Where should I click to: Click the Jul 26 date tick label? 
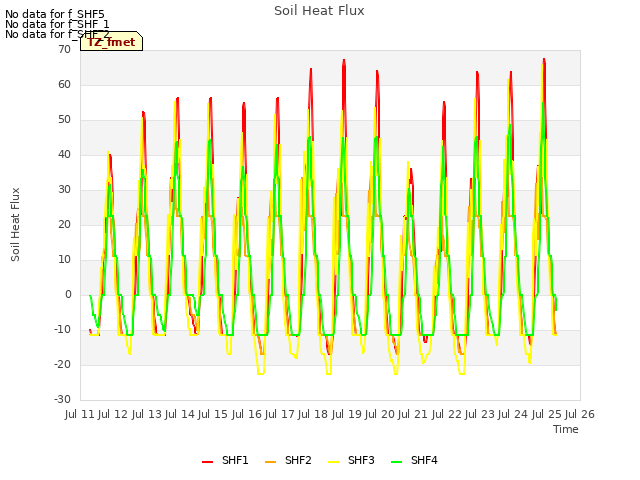(580, 414)
